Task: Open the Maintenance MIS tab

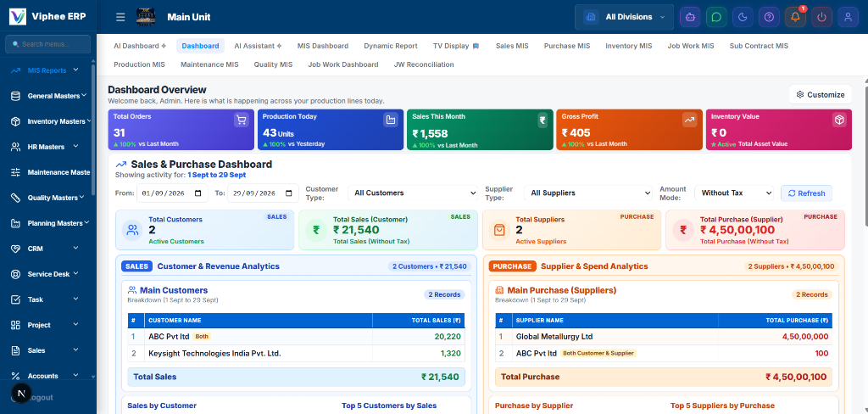Action: pos(210,64)
